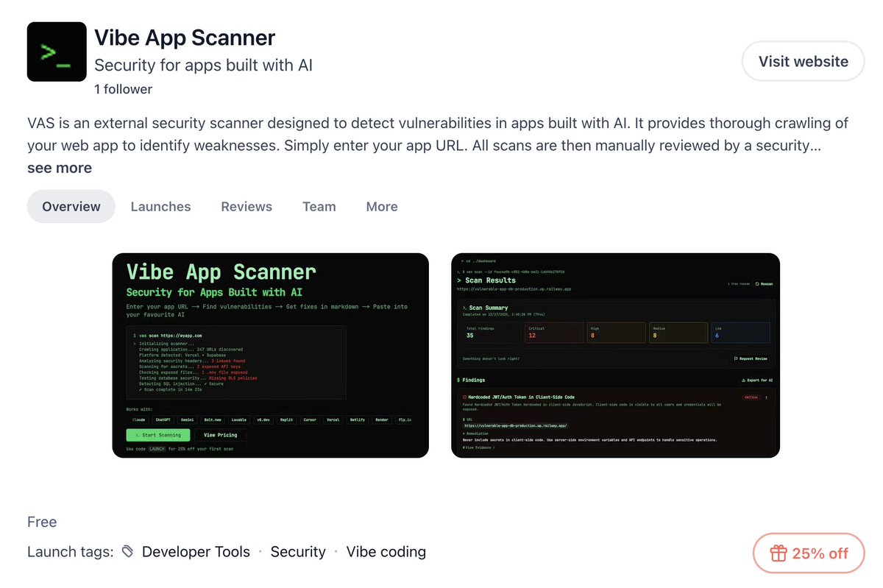Screen dimensions: 883x588
Task: Expand the description with see more
Action: click(x=60, y=168)
